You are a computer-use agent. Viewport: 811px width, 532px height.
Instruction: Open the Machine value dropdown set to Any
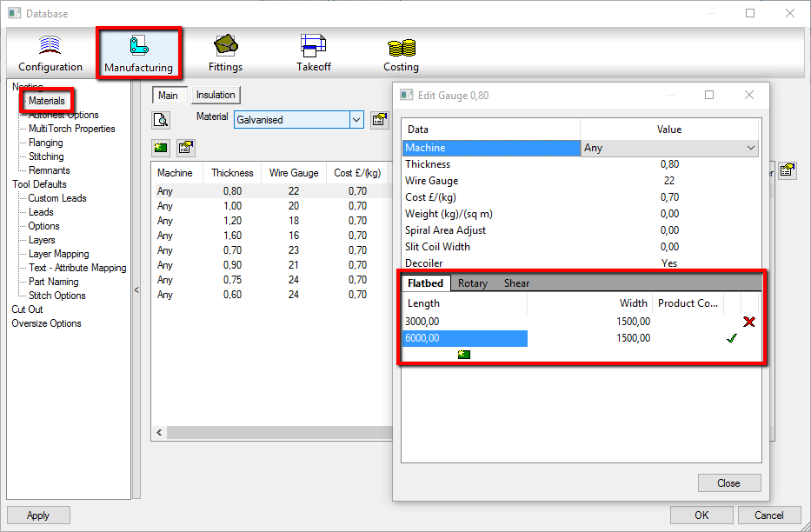click(751, 148)
